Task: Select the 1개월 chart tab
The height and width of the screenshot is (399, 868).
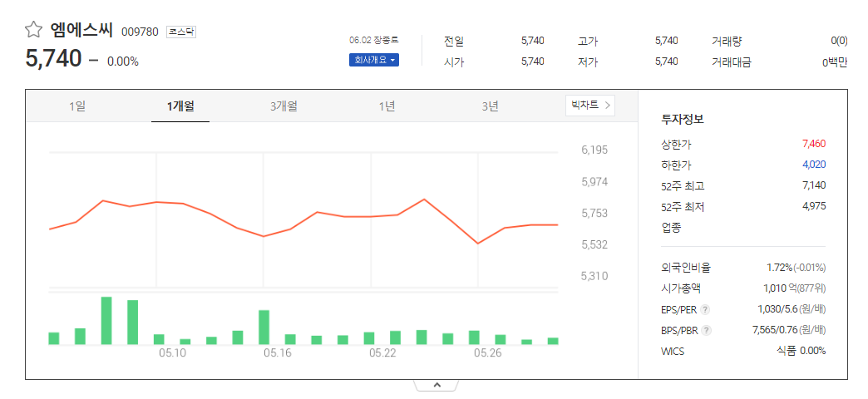Action: tap(180, 106)
